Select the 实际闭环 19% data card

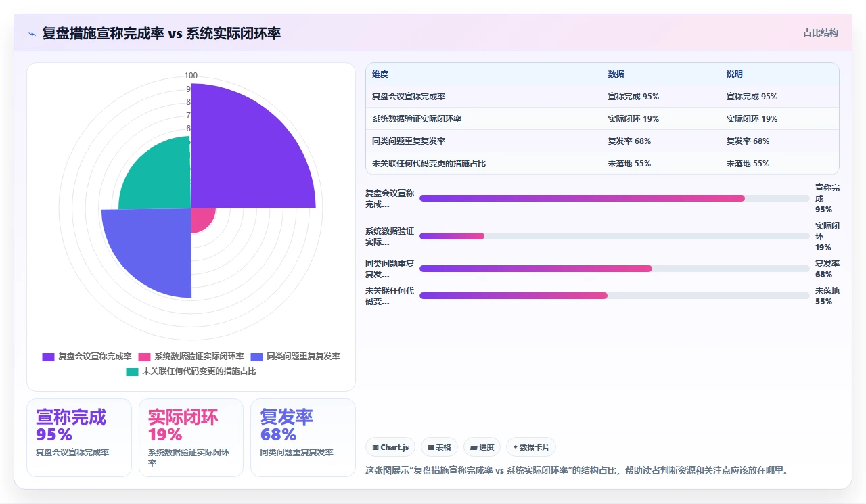point(191,438)
